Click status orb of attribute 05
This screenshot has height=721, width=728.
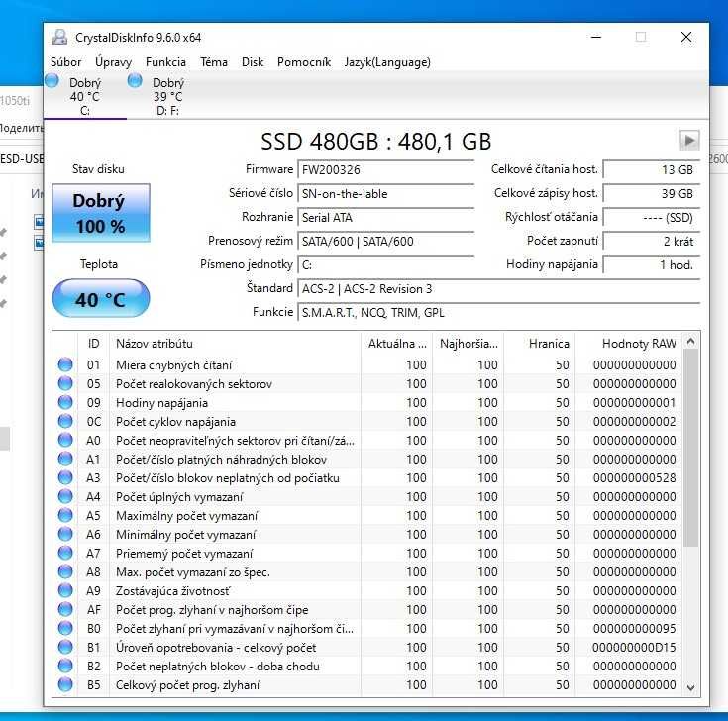[65, 383]
